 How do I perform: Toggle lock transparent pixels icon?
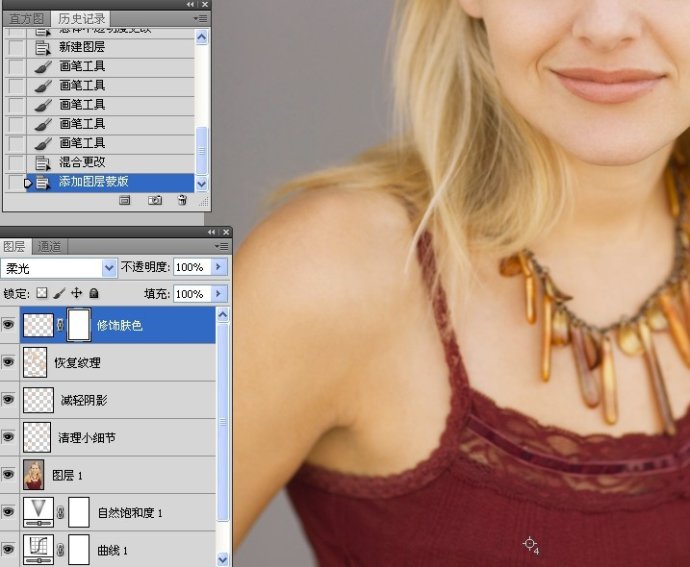(41, 293)
